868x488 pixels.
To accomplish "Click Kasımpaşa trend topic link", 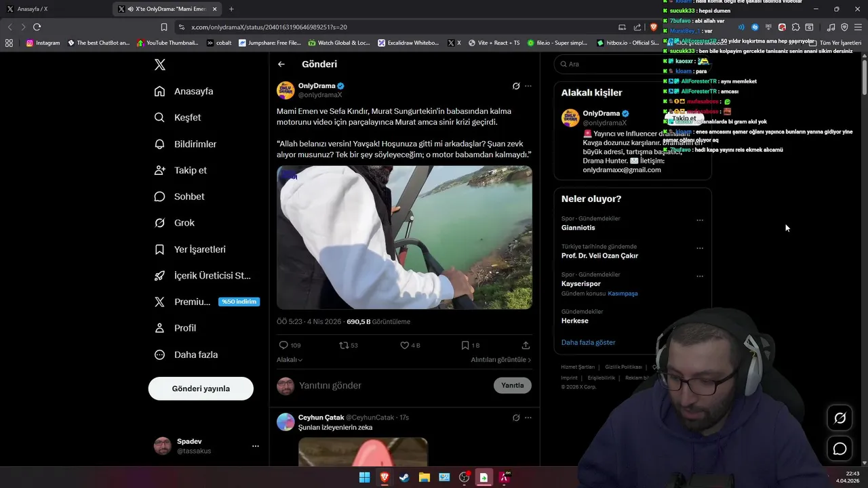I will coord(623,293).
